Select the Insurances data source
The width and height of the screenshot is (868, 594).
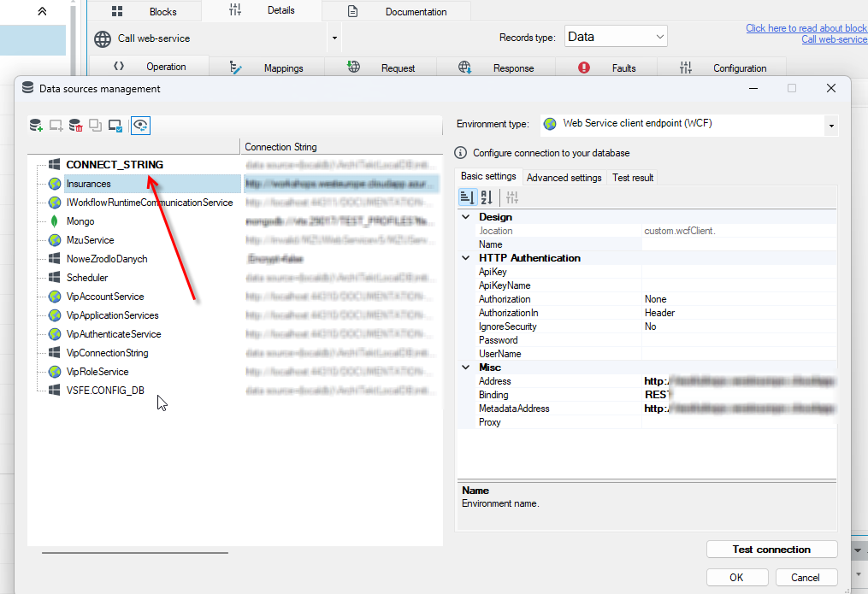tap(89, 184)
